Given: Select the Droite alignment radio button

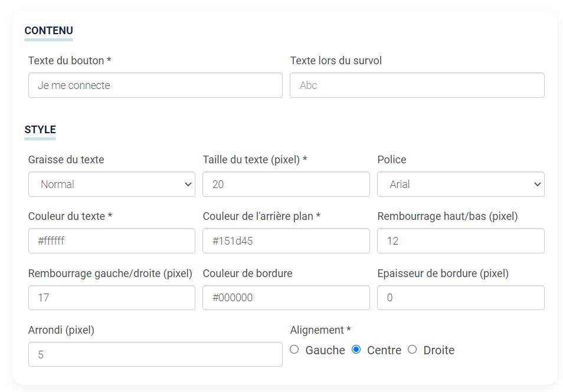Looking at the screenshot, I should (x=412, y=350).
